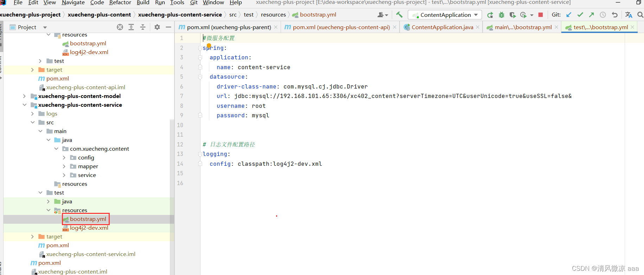
Task: Click the 'password: mysql' line
Action: 243,115
